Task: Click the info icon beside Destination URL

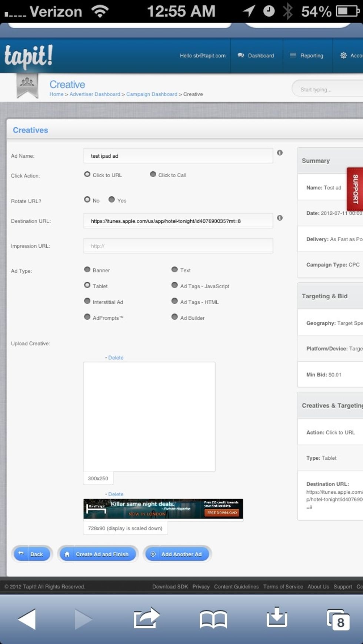Action: pos(280,218)
